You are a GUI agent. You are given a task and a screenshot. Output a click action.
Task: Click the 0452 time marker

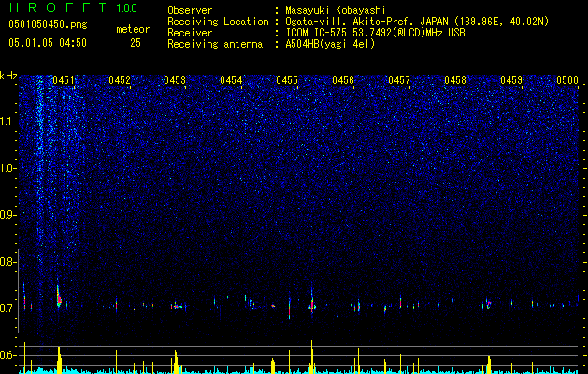[x=120, y=79]
